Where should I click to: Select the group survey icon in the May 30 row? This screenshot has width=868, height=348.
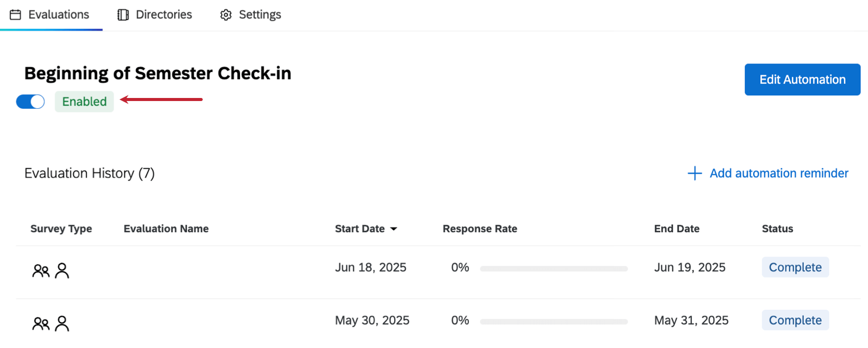tap(40, 323)
